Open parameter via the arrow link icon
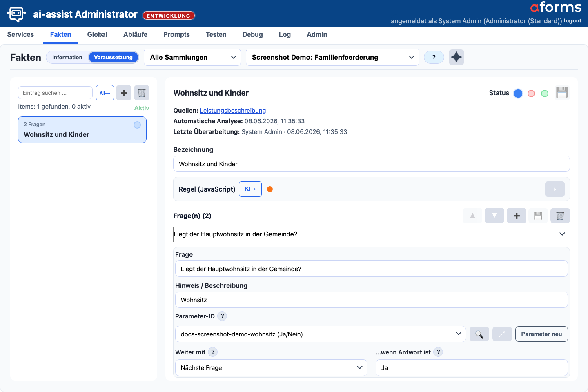The image size is (588, 392). pos(502,334)
